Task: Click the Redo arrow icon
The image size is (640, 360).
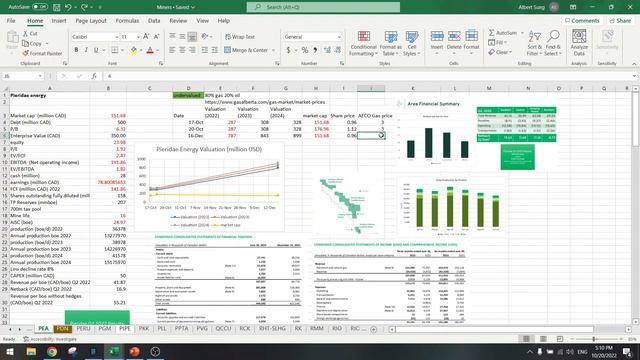Action: click(84, 7)
